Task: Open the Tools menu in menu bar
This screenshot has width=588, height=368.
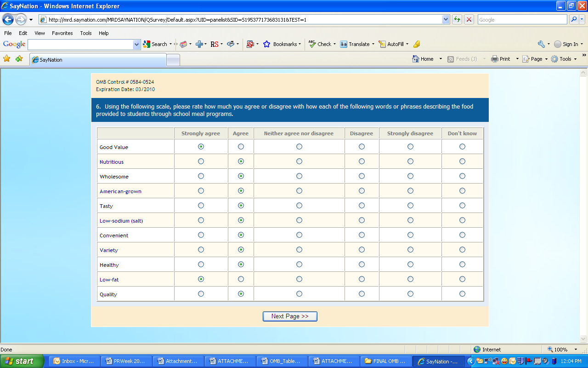Action: tap(85, 33)
